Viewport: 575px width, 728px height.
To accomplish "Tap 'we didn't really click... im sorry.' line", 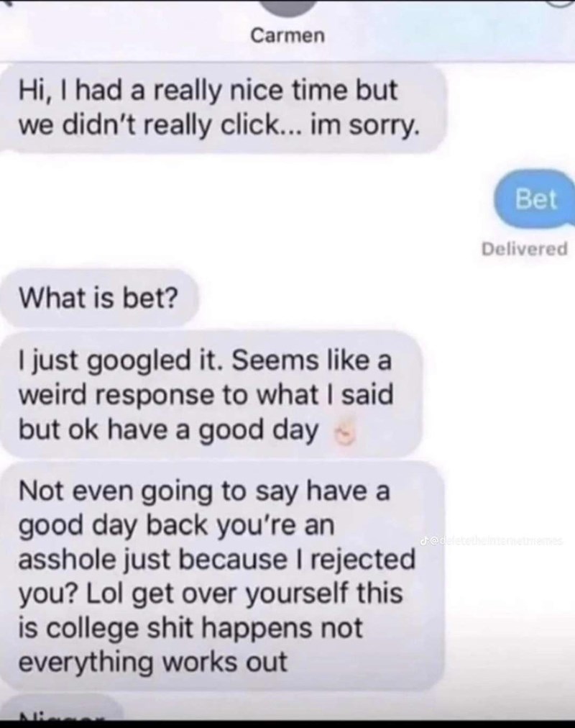I will coord(218,124).
